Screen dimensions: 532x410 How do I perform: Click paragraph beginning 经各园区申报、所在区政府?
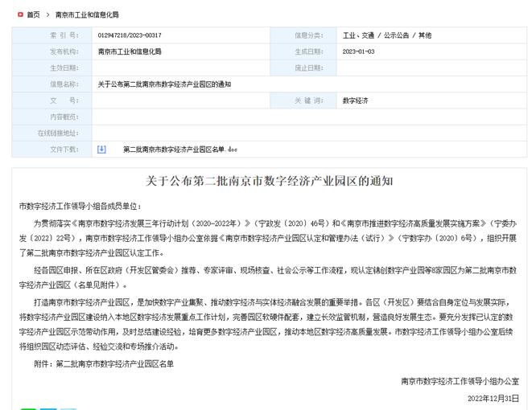[x=268, y=277]
